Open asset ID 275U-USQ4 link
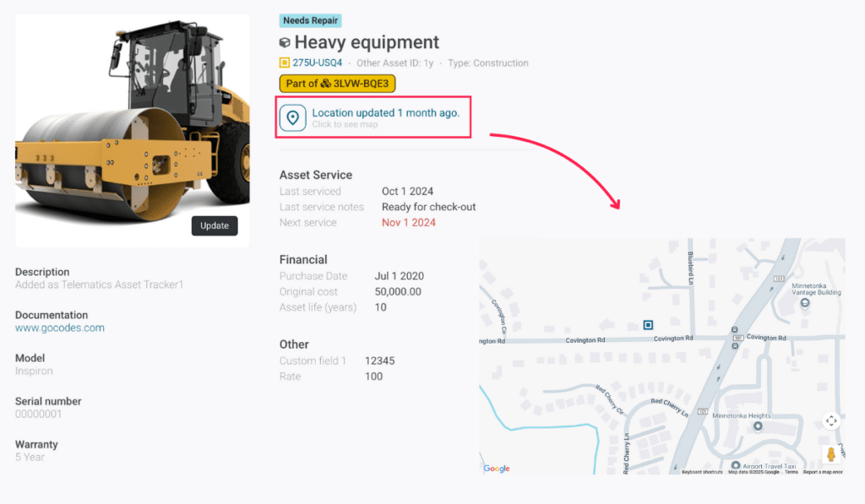This screenshot has height=504, width=865. [x=317, y=63]
